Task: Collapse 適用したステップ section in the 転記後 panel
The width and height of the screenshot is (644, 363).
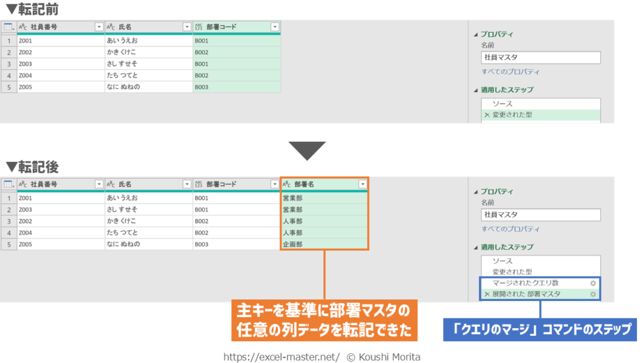Action: pos(476,247)
